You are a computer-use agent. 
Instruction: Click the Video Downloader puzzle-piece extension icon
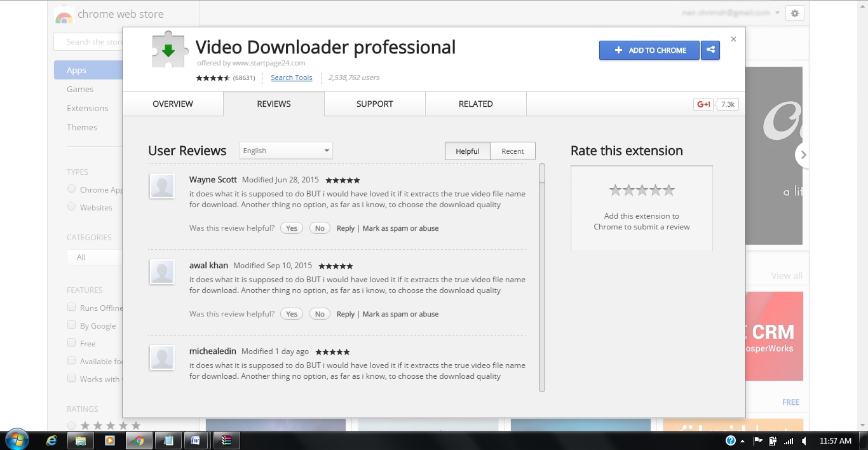pyautogui.click(x=168, y=49)
